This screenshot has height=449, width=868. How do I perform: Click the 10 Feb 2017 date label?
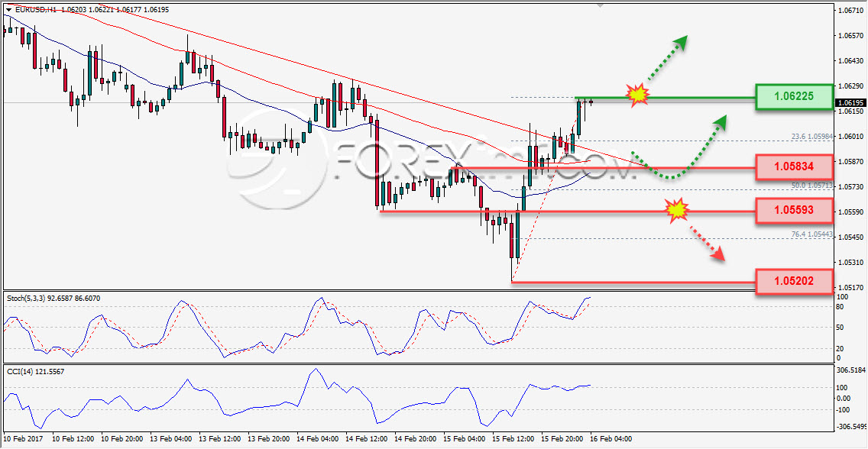23,438
